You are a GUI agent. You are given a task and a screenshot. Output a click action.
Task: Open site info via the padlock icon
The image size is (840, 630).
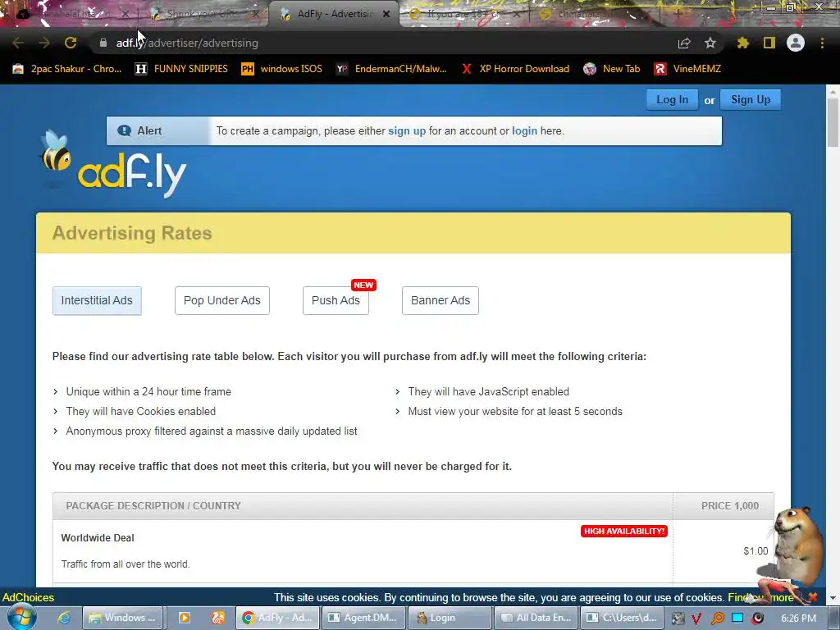pos(103,43)
